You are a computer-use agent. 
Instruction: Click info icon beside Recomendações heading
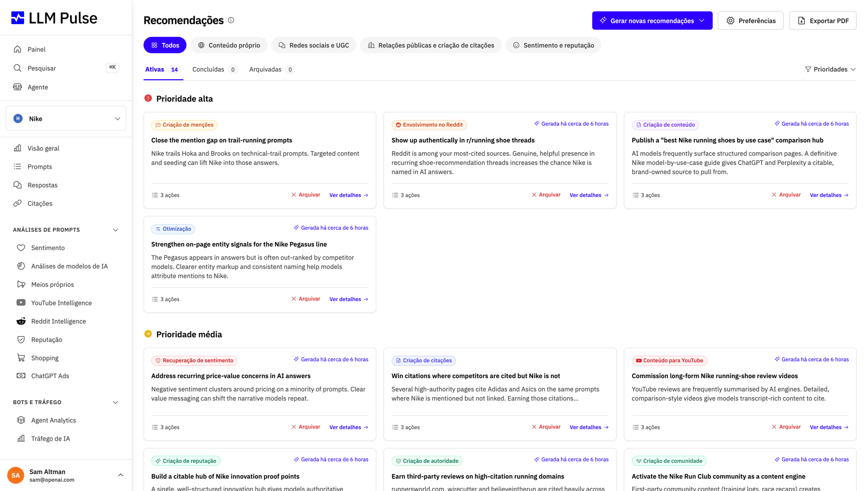click(x=231, y=20)
